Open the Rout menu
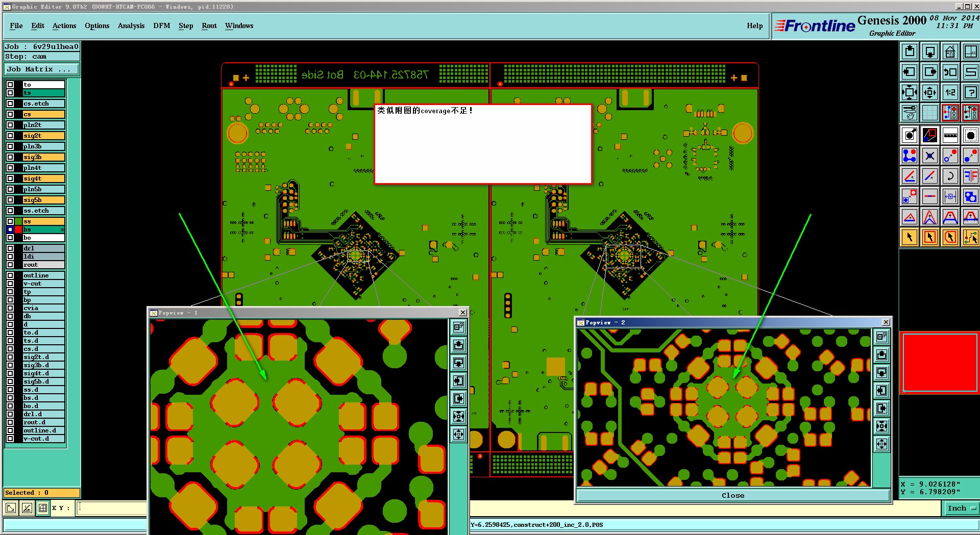This screenshot has height=535, width=980. click(209, 26)
